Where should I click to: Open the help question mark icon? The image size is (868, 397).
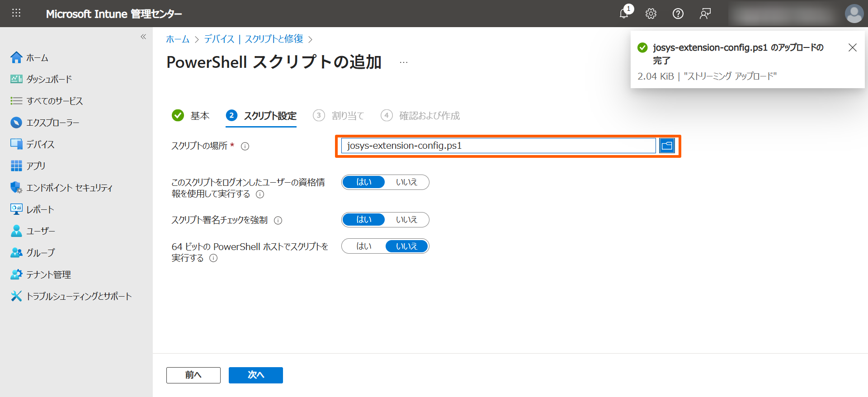click(678, 14)
